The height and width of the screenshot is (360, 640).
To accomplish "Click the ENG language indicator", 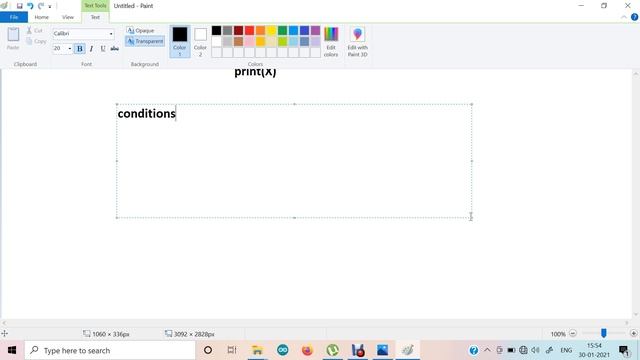I will [566, 350].
